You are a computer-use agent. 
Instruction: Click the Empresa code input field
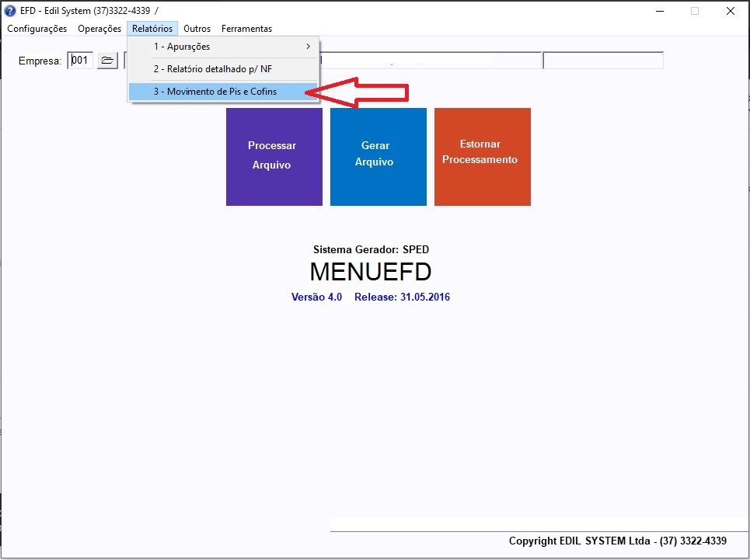click(x=80, y=61)
